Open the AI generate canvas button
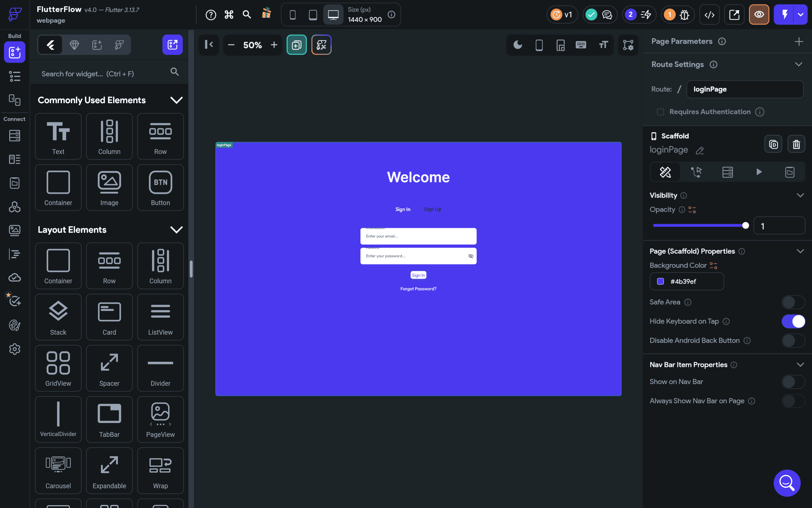Viewport: 812px width, 508px height. pos(321,45)
